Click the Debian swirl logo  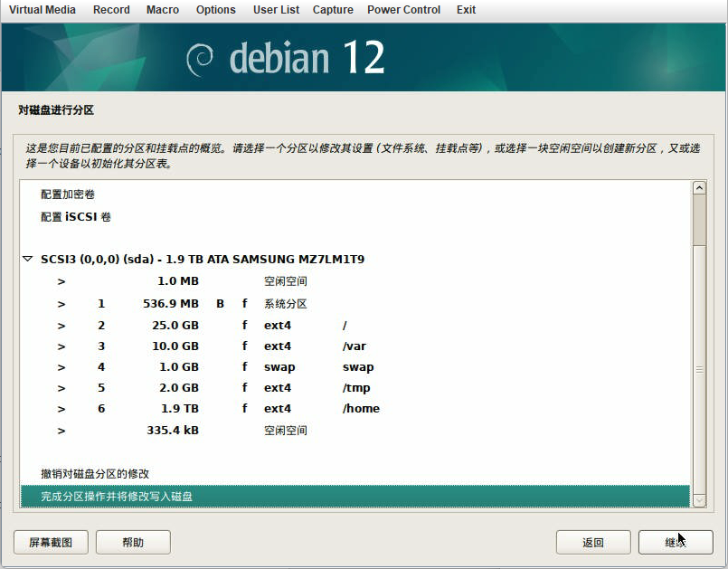[x=199, y=60]
